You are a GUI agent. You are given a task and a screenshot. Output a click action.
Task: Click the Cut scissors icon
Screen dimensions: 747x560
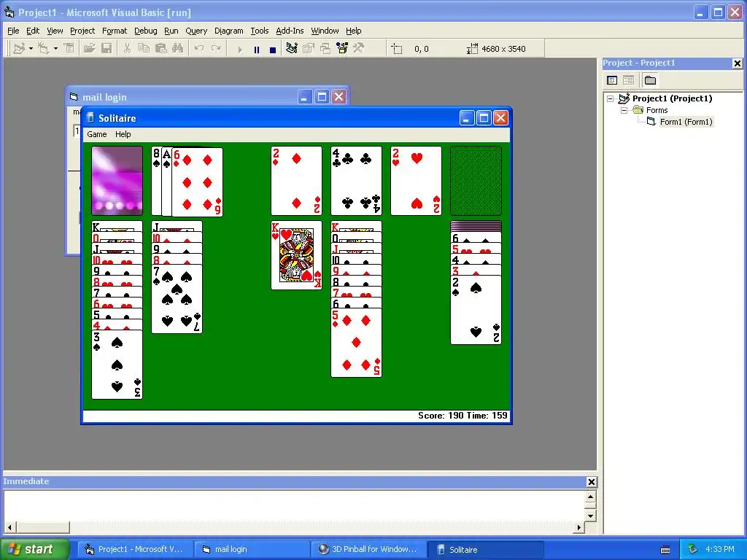point(127,48)
